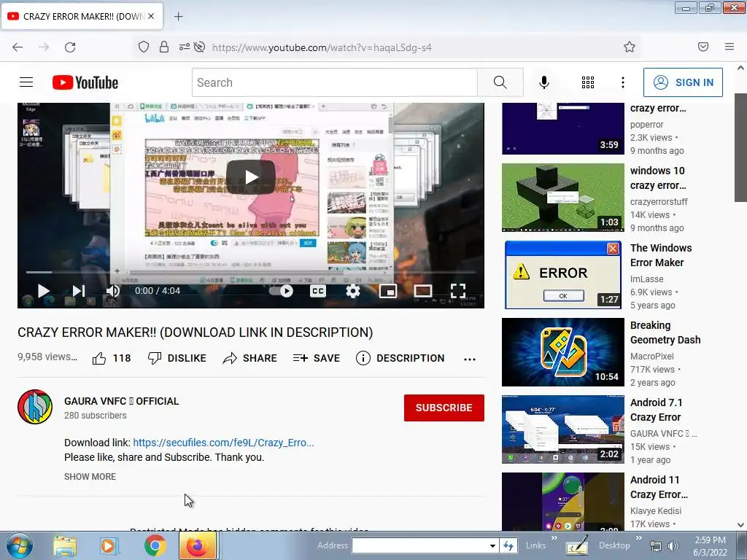Select CRAZY ERROR MAKER browser tab
This screenshot has width=747, height=560.
pos(81,17)
